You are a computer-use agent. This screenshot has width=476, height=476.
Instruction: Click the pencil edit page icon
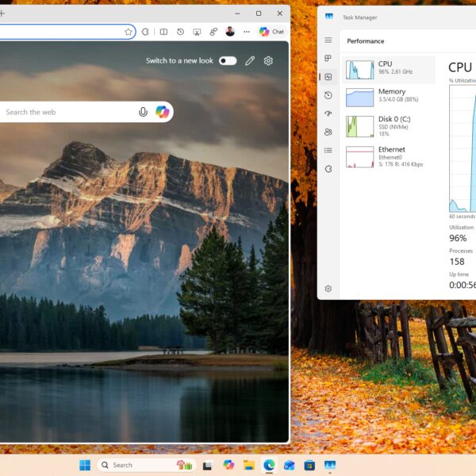[x=250, y=61]
